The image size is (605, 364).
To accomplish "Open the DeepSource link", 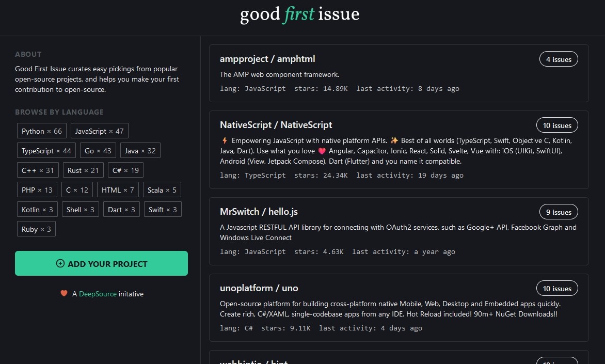I will [x=98, y=294].
